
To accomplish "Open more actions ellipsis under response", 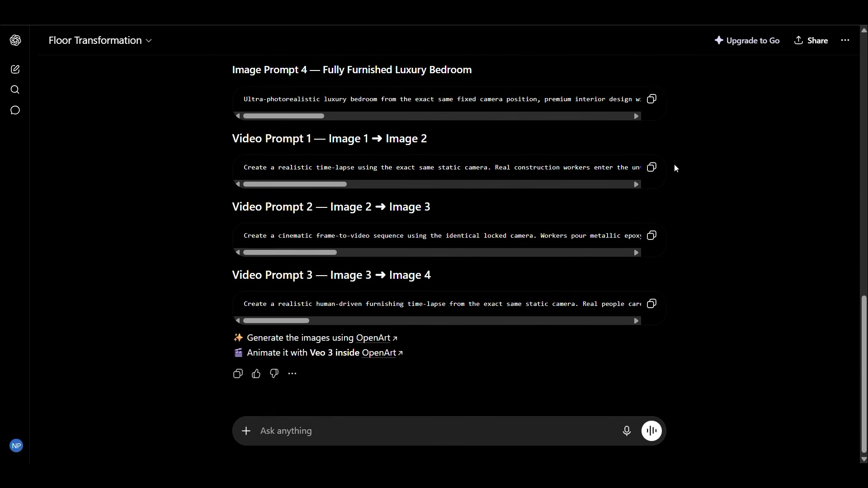I will click(292, 374).
